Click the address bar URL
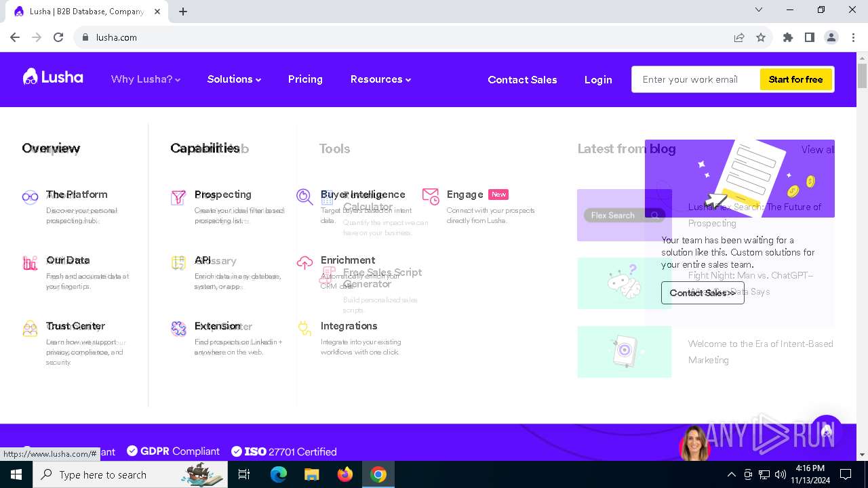The width and height of the screenshot is (868, 488). coord(117,37)
